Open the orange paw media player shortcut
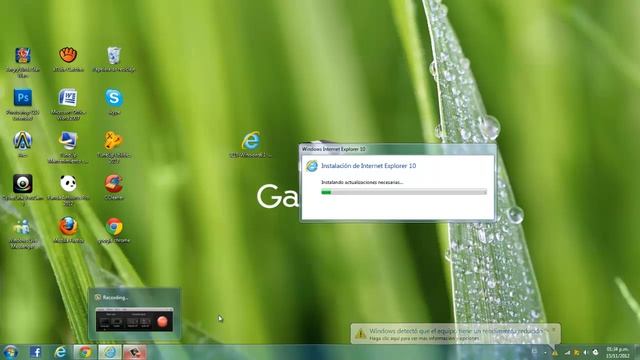This screenshot has height=360, width=640. (x=68, y=55)
